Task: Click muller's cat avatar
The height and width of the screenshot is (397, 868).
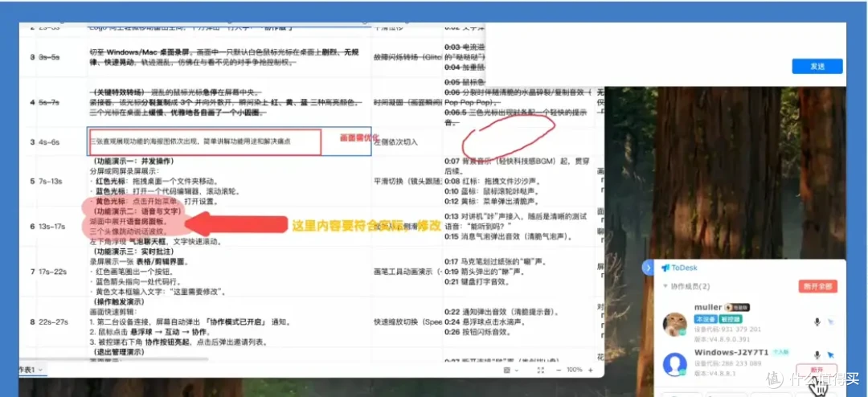Action: (x=675, y=324)
